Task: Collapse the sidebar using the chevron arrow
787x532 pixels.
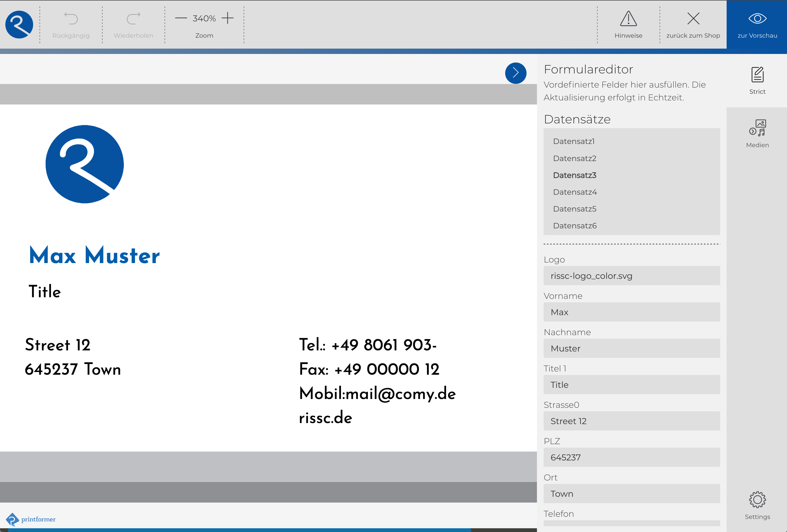Action: click(x=515, y=73)
